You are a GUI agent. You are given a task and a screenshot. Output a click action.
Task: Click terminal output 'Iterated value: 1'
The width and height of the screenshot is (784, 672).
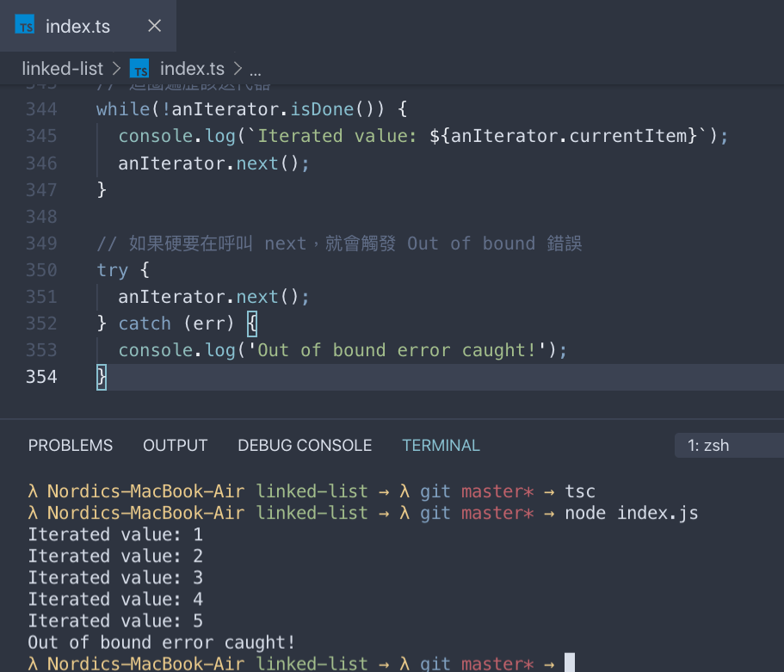(115, 534)
